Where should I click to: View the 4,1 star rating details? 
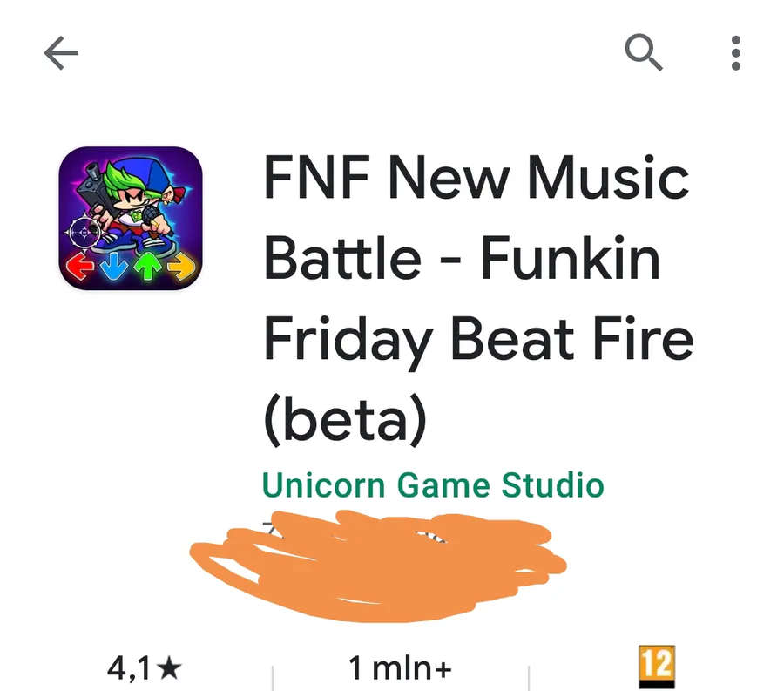(144, 668)
